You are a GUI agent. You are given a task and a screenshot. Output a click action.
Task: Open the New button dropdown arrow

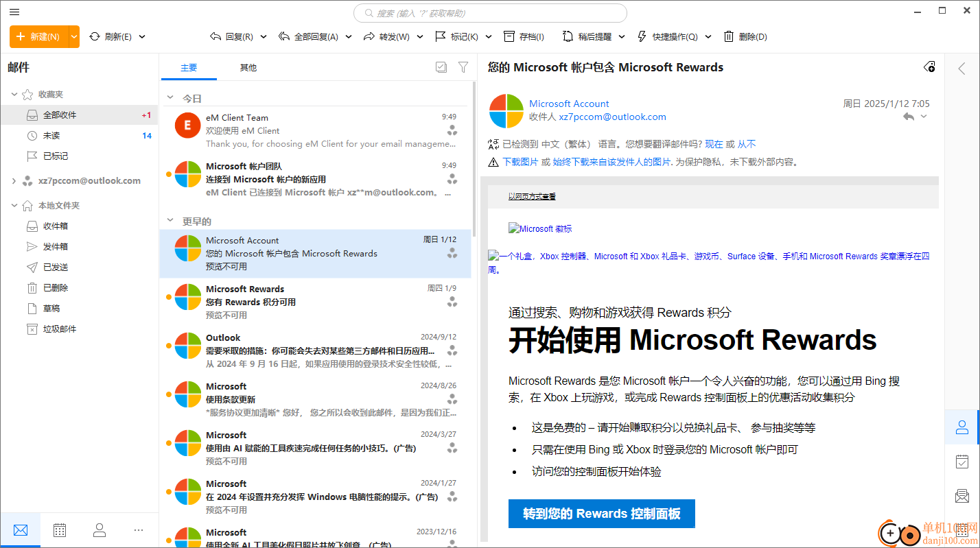tap(74, 36)
